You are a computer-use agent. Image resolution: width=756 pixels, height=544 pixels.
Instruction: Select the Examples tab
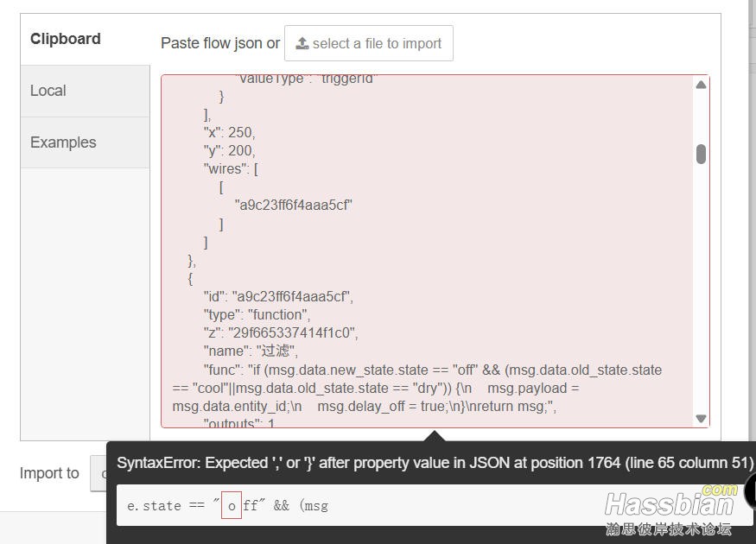pyautogui.click(x=63, y=142)
